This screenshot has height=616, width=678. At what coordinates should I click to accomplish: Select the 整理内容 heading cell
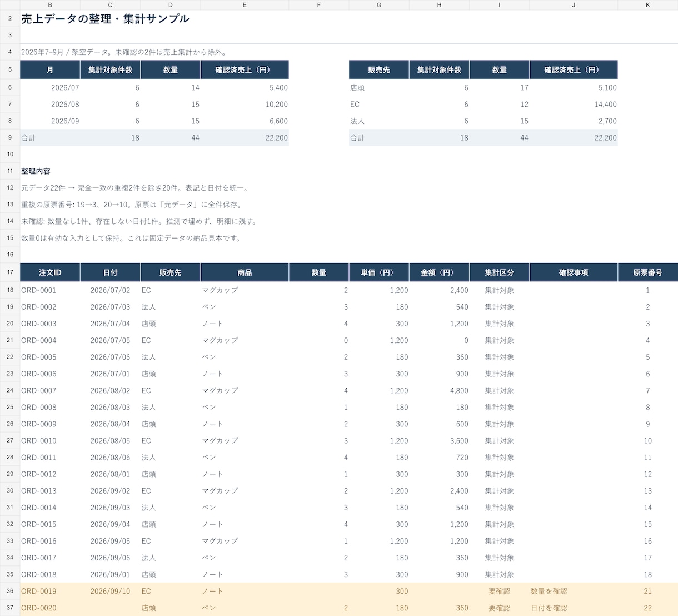click(36, 171)
